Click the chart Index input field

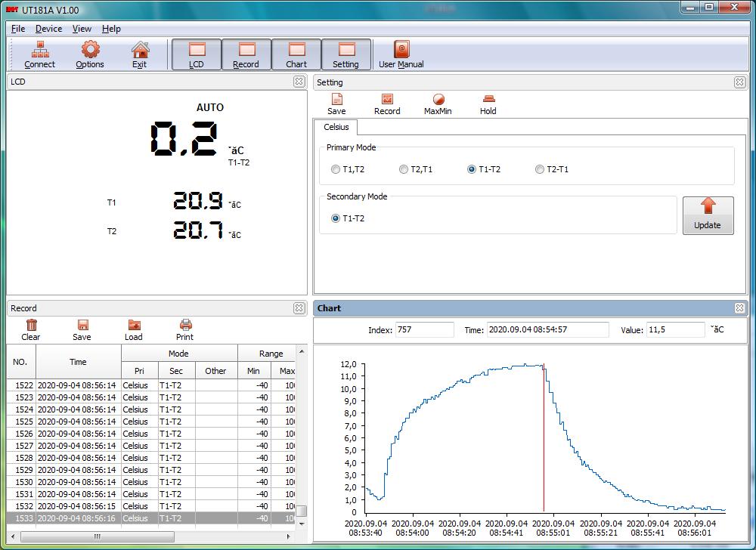(423, 329)
